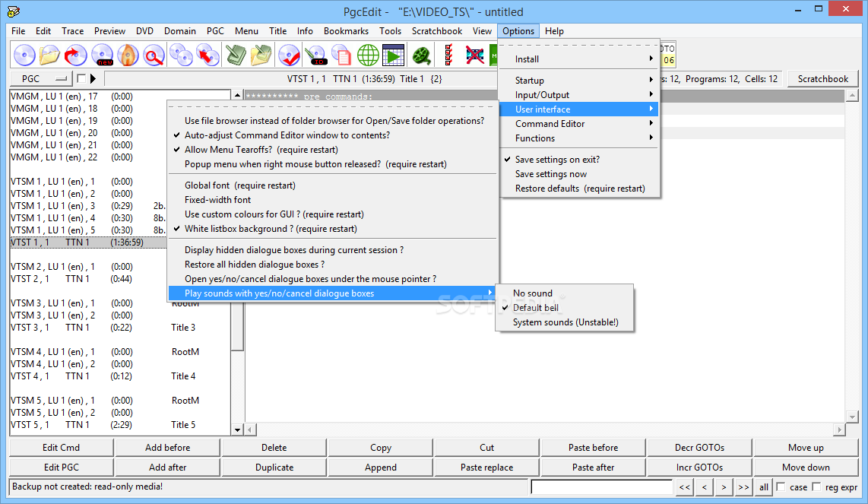Open the Scratchbook menu in menu bar
Image resolution: width=868 pixels, height=504 pixels.
(x=437, y=31)
